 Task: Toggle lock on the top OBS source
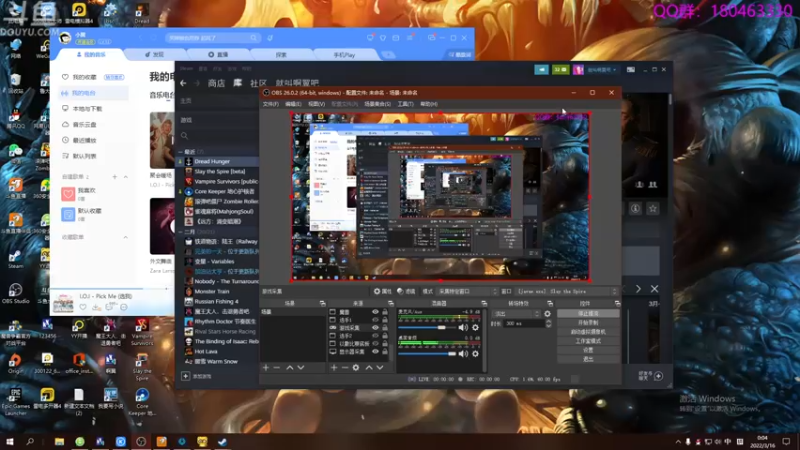click(385, 312)
